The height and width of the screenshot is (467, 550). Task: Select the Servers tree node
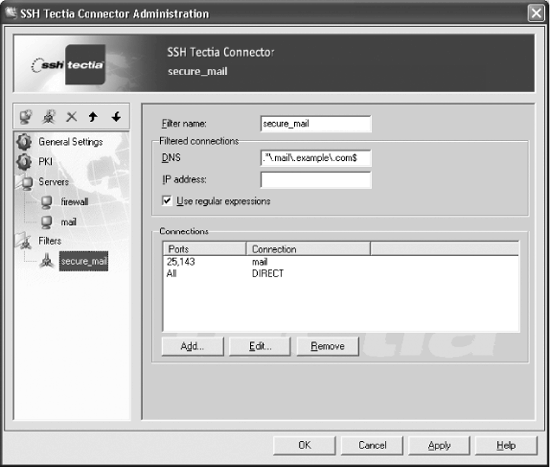point(53,182)
